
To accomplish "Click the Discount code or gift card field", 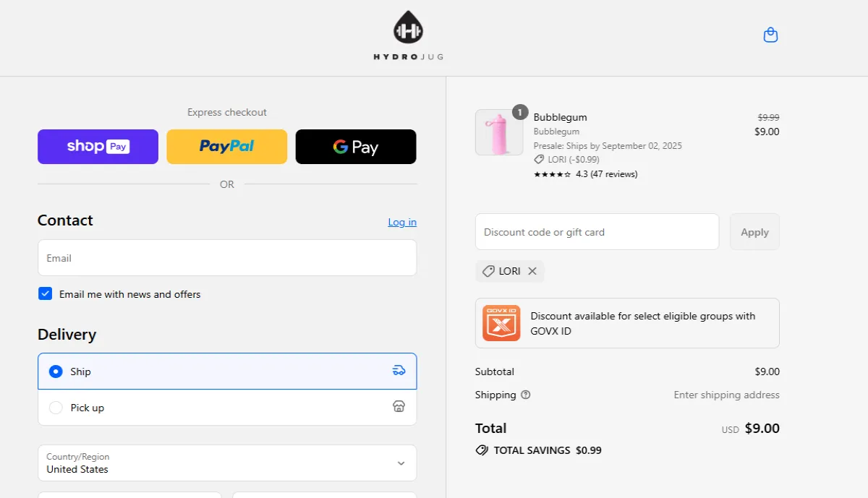I will [597, 232].
